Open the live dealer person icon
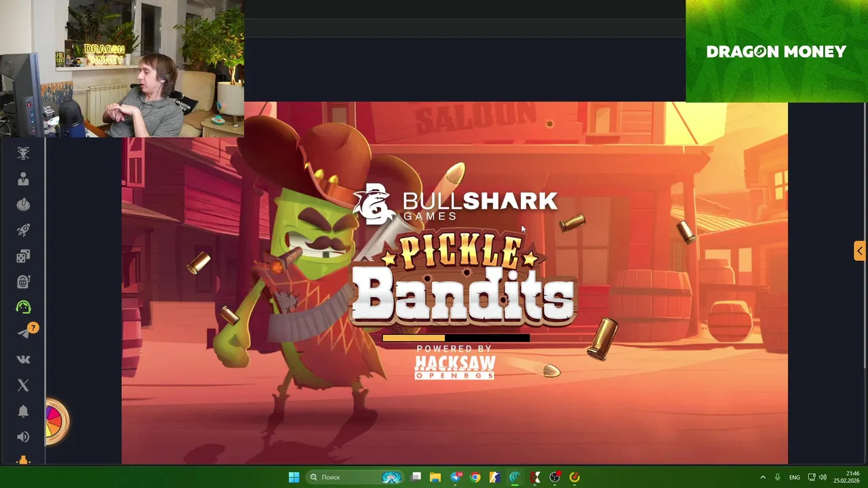Image resolution: width=868 pixels, height=488 pixels. pos(23,179)
